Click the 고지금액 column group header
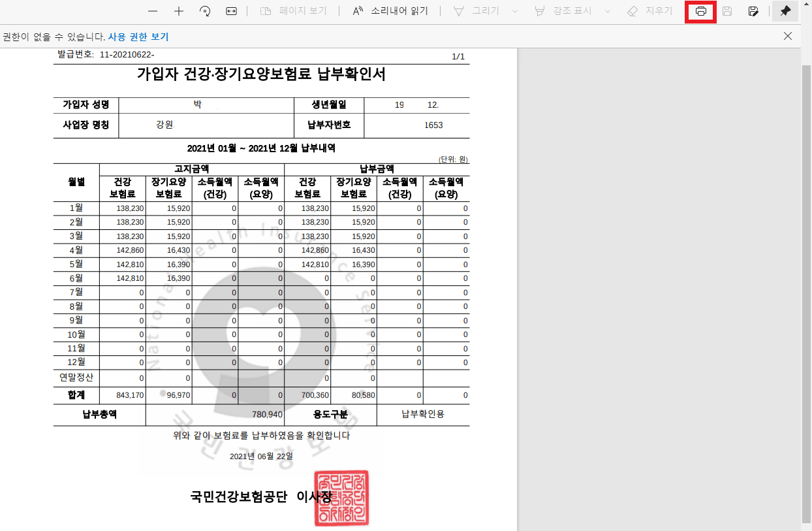Viewport: 812px width, 531px height. coord(192,169)
